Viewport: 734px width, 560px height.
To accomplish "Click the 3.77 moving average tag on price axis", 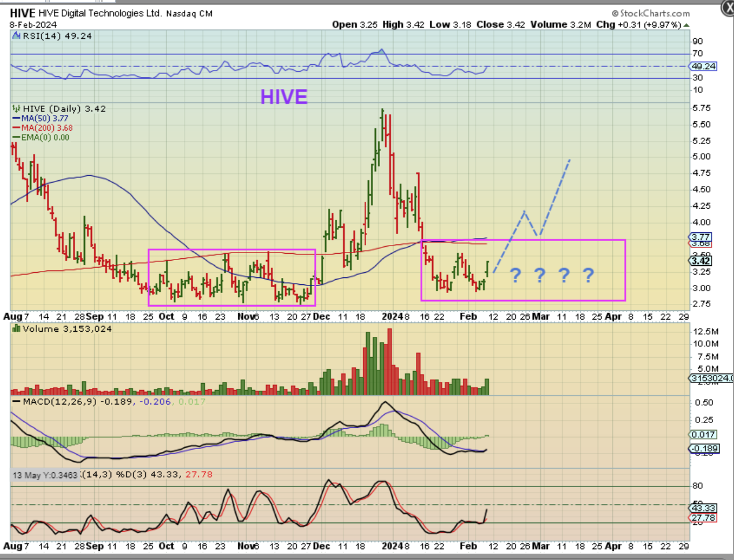I will pos(700,237).
